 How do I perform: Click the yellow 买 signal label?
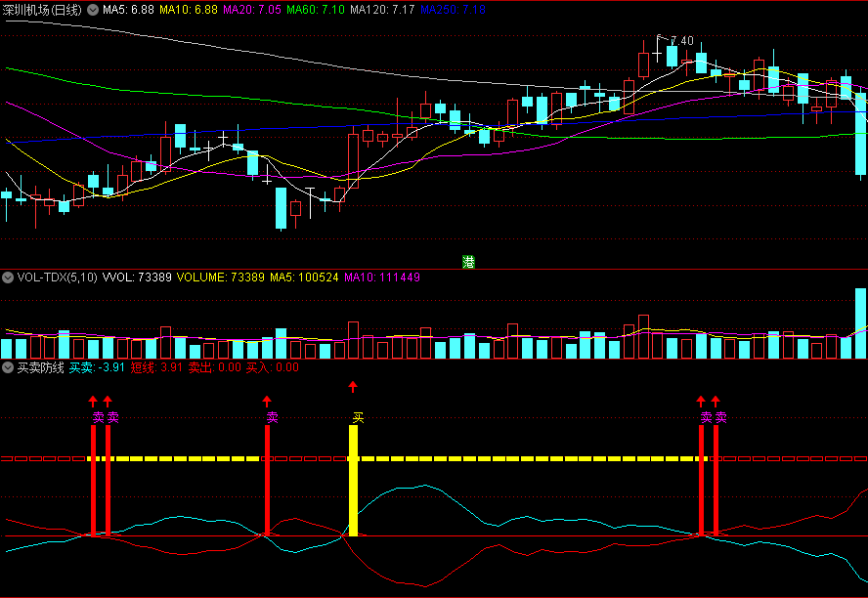(x=359, y=417)
